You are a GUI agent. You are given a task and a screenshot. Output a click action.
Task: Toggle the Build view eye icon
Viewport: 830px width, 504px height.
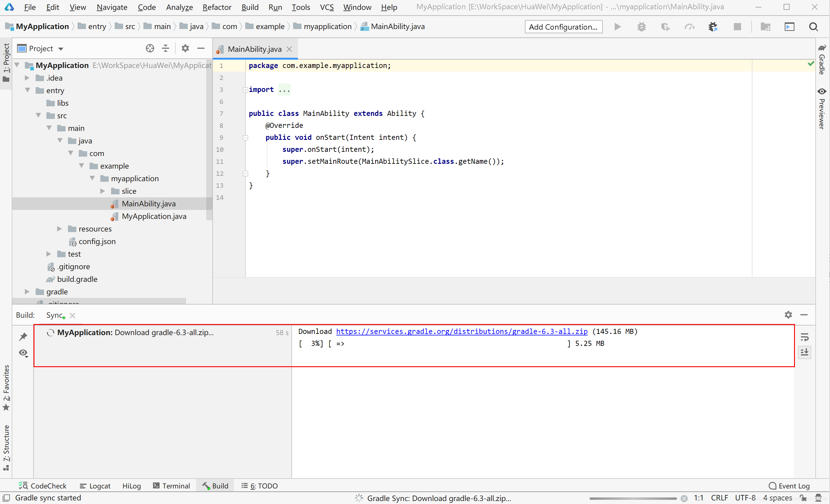pyautogui.click(x=23, y=353)
